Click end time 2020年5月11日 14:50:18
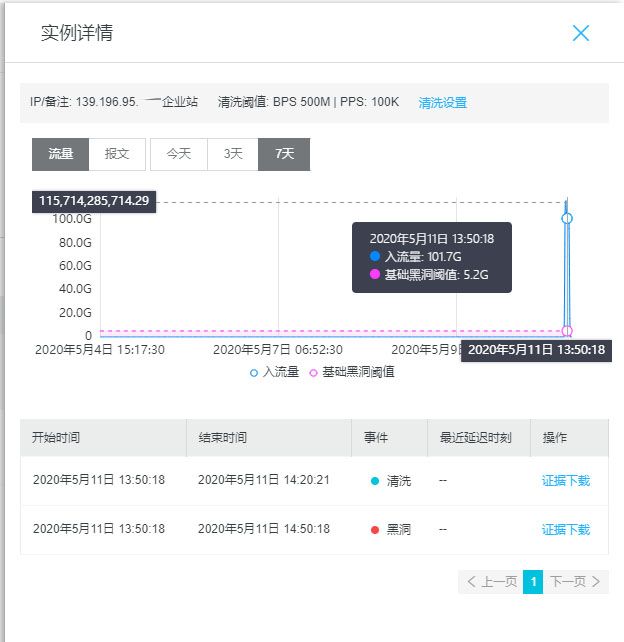The width and height of the screenshot is (624, 642). point(264,529)
